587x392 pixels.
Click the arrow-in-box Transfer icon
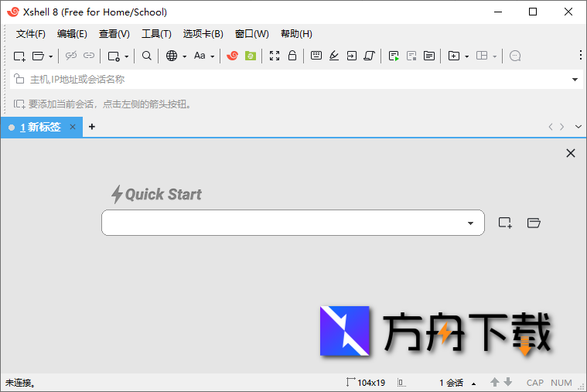coord(352,56)
